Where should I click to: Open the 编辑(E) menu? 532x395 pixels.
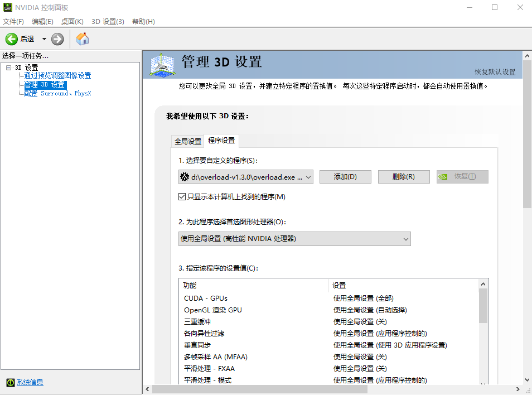click(42, 21)
